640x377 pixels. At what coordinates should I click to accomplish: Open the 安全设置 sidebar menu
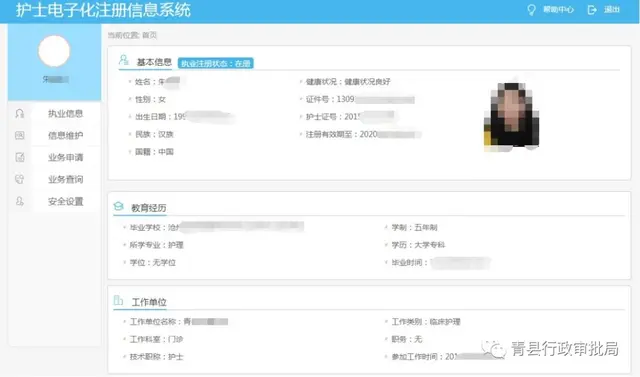coord(65,202)
